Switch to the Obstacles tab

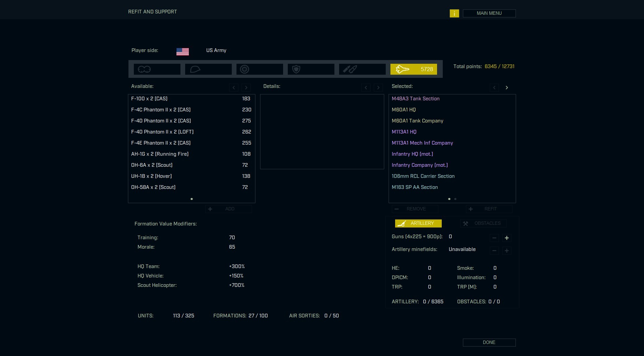pos(483,223)
